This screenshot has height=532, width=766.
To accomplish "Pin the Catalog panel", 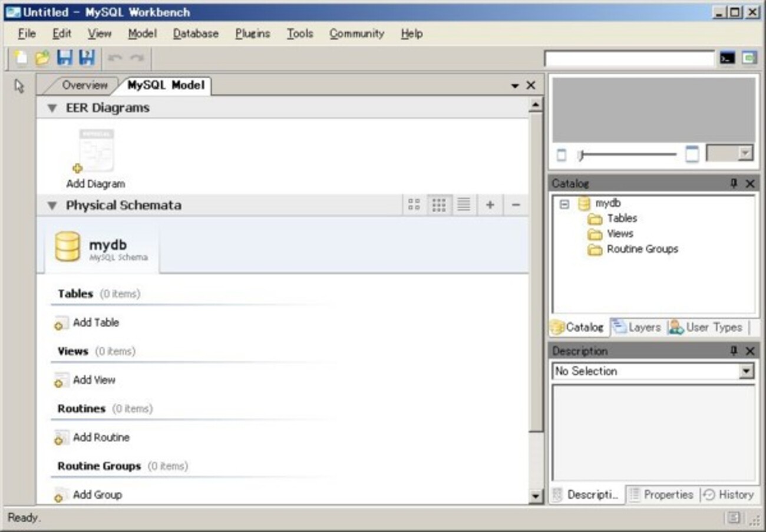I will [x=734, y=183].
